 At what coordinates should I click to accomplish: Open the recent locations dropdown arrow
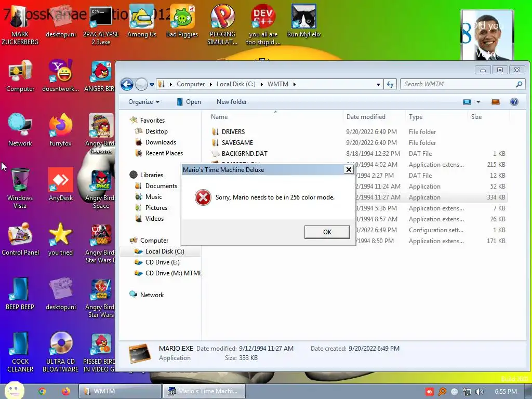coord(152,85)
